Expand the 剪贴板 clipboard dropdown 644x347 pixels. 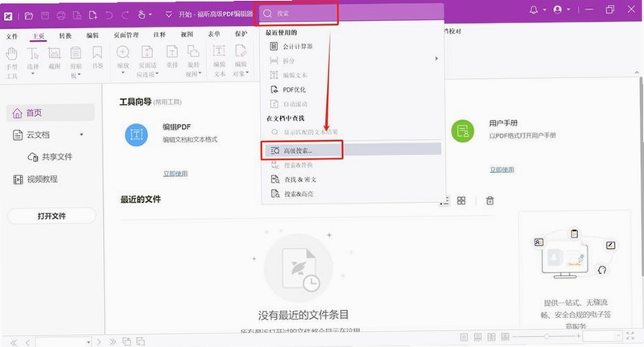point(79,75)
